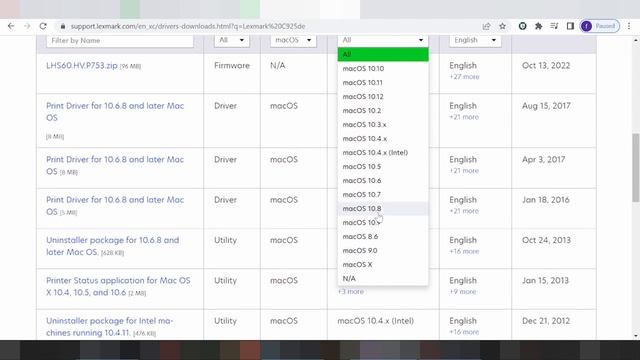
Task: Toggle the browser side panel icon
Action: pyautogui.click(x=570, y=26)
